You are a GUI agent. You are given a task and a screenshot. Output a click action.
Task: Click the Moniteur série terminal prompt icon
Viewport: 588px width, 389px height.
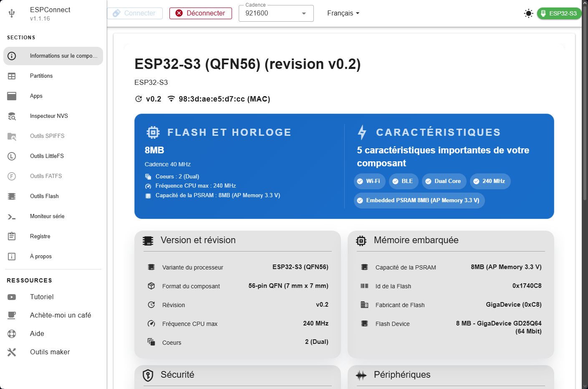coord(12,216)
